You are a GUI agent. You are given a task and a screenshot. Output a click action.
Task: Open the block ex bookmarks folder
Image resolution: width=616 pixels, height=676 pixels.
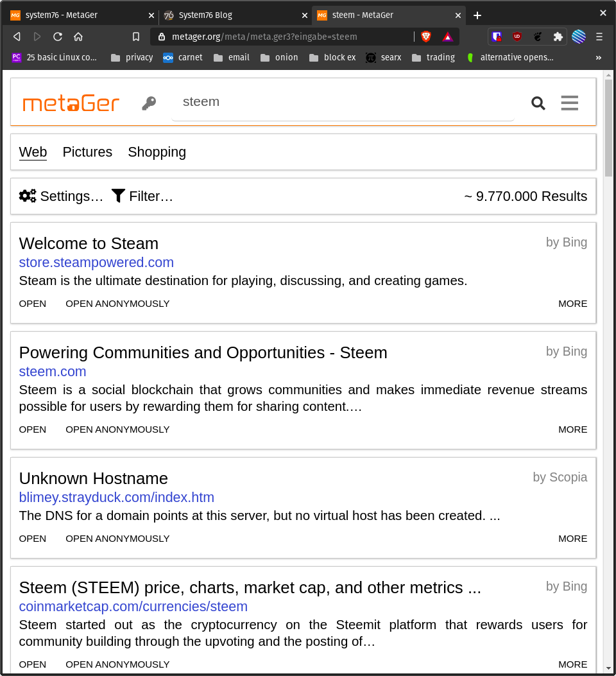(332, 57)
